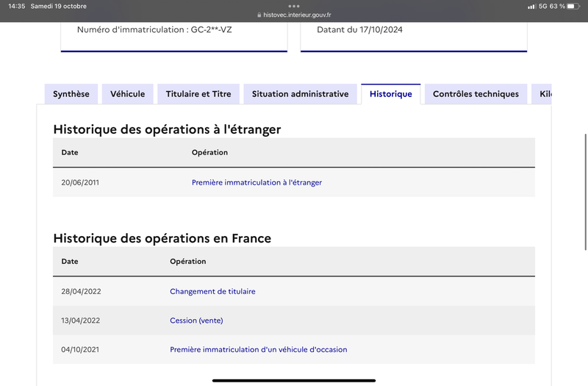Tap the cellular signal bars icon

point(531,7)
